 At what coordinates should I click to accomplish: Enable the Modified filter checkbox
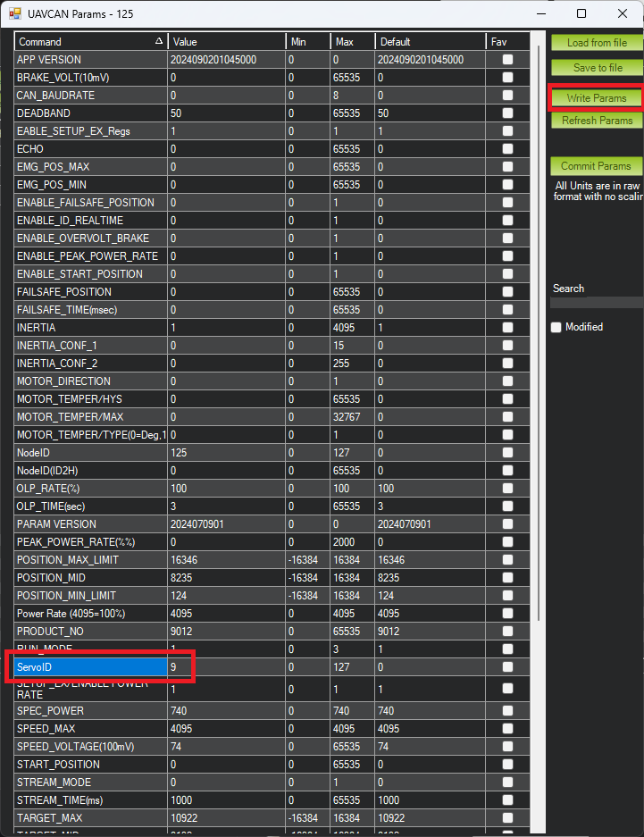(556, 327)
